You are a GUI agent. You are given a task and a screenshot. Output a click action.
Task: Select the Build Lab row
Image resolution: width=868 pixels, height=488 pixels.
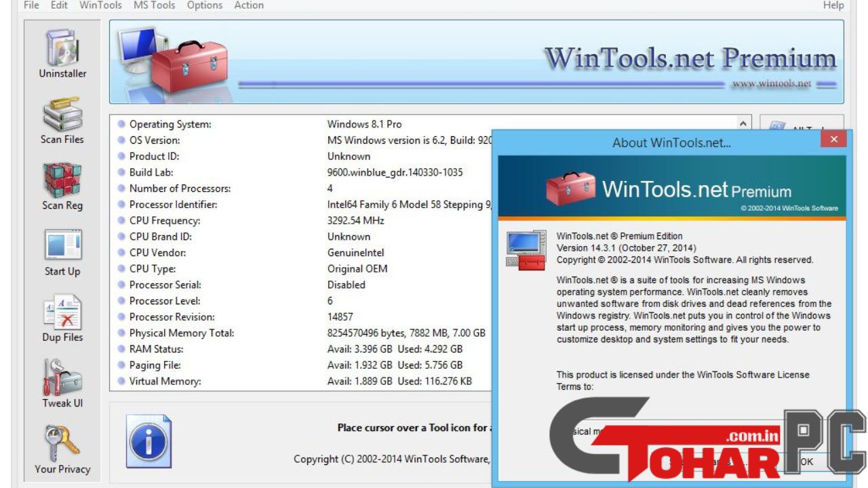click(301, 172)
